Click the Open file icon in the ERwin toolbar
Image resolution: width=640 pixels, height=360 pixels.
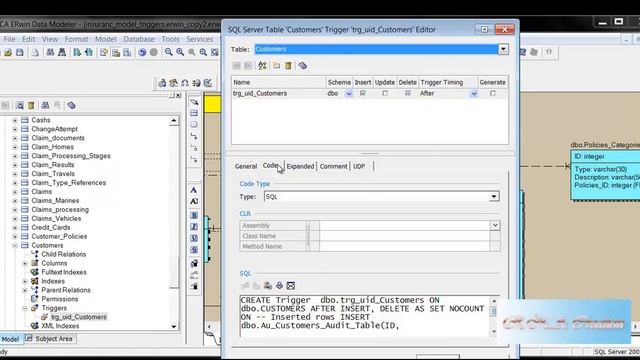[x=8, y=52]
